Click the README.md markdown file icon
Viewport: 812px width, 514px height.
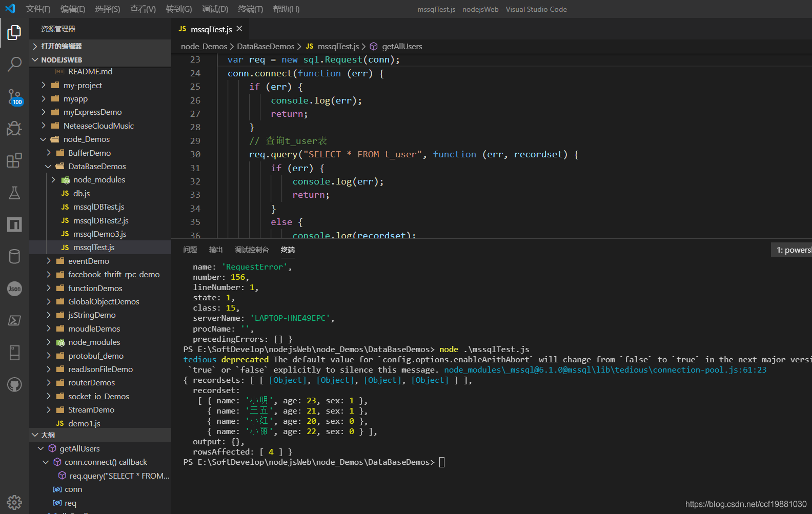[x=59, y=72]
